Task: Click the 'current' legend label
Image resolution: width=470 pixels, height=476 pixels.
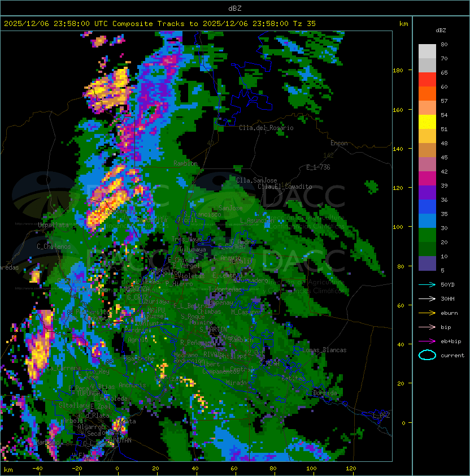Action: [452, 356]
